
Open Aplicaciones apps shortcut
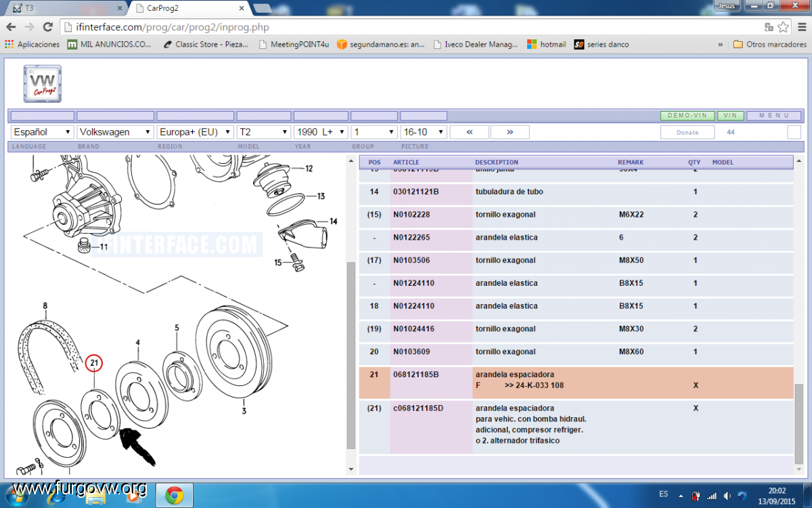(32, 44)
